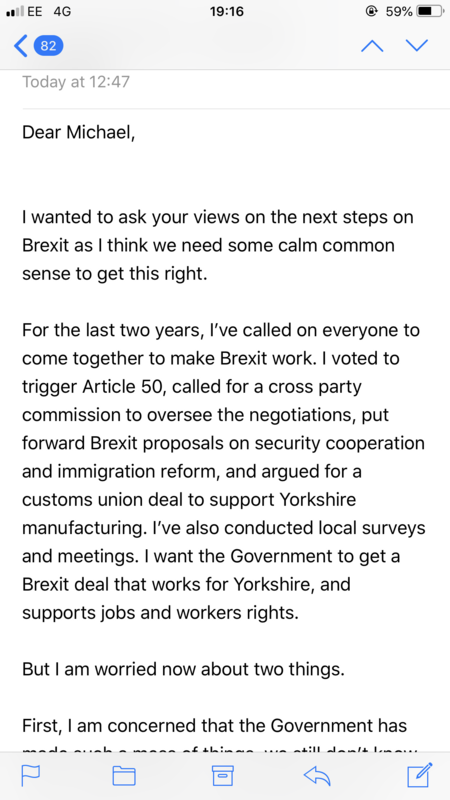The width and height of the screenshot is (450, 800).
Task: Move message using the folder icon
Action: (x=123, y=776)
